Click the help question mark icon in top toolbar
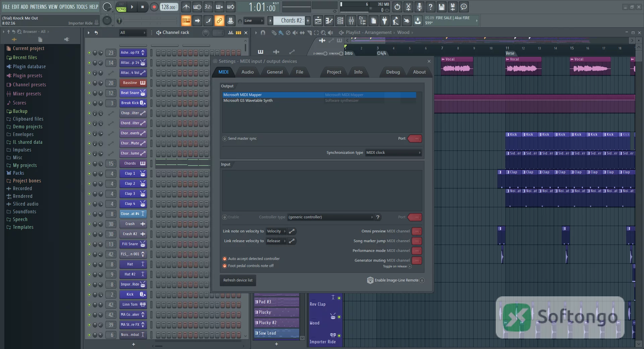The width and height of the screenshot is (644, 349). pyautogui.click(x=430, y=7)
